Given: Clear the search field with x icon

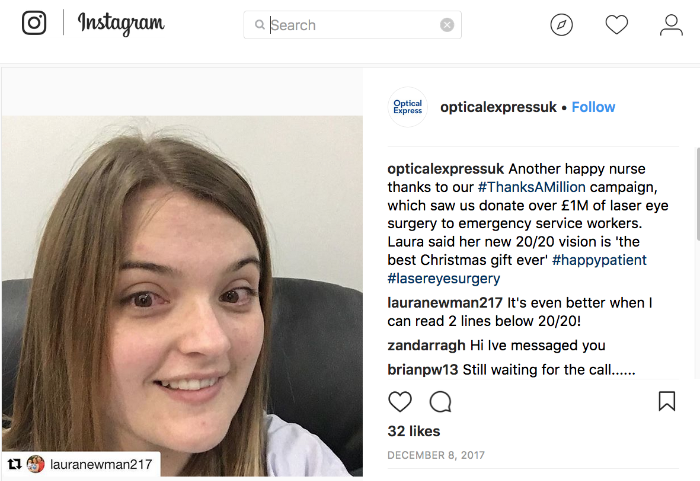Looking at the screenshot, I should [447, 25].
